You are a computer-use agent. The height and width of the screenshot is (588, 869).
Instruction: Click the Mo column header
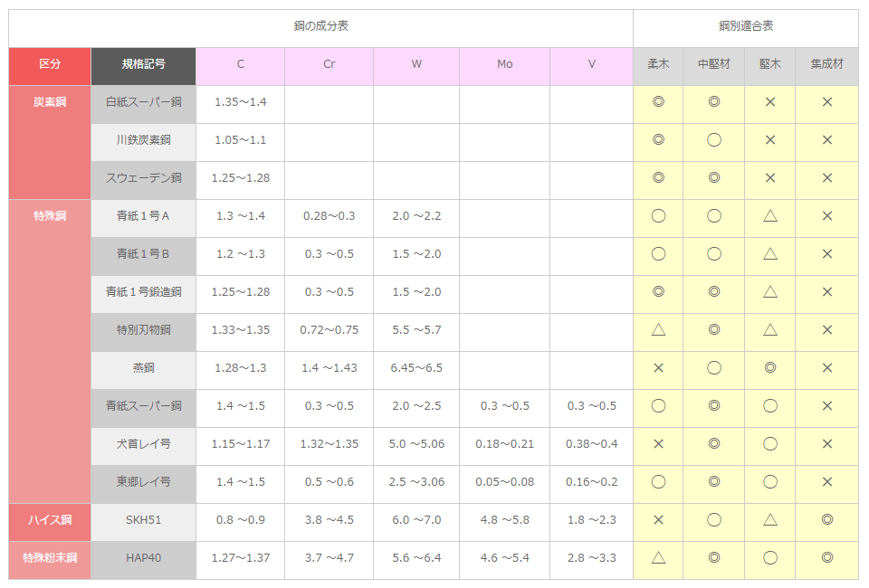[505, 64]
